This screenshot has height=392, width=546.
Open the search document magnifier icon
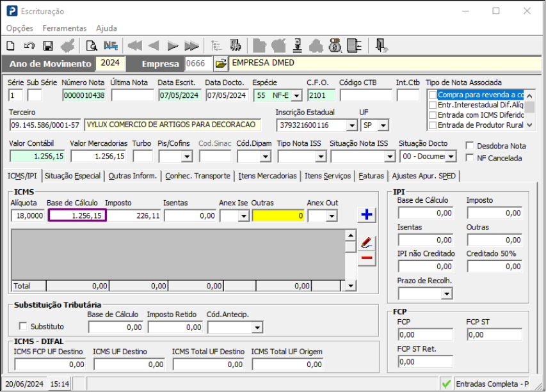(92, 46)
